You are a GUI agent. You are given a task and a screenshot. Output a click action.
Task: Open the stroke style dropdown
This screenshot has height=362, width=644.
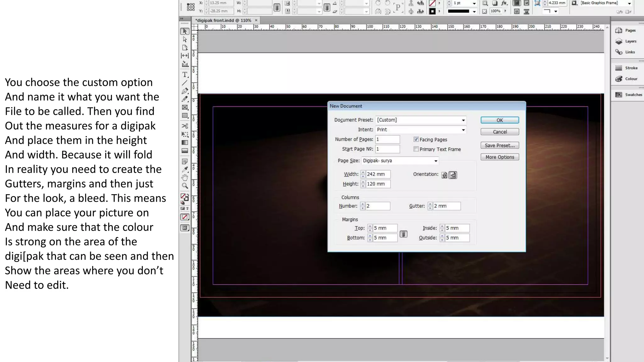point(474,11)
